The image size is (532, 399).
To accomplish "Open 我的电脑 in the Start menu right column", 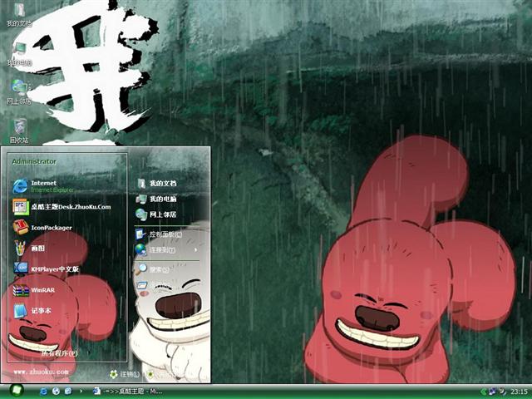I will 156,199.
